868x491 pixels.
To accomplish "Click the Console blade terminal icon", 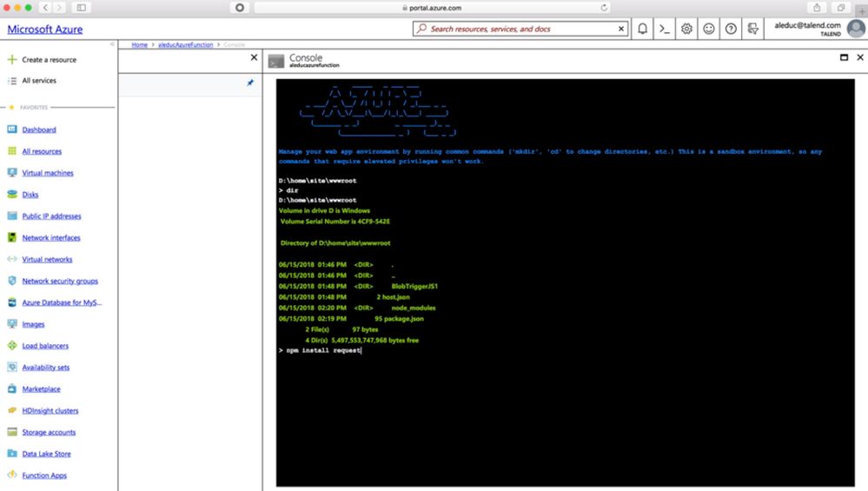I will click(x=275, y=61).
